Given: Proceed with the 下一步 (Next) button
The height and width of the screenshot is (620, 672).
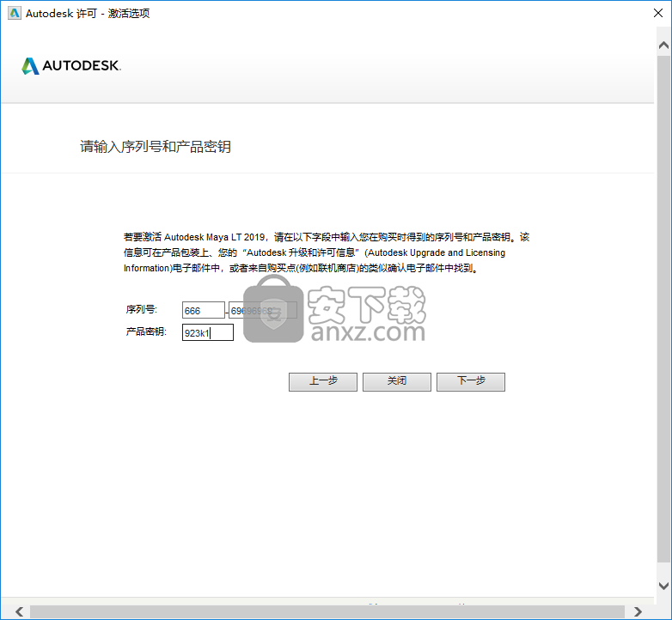Looking at the screenshot, I should tap(471, 381).
